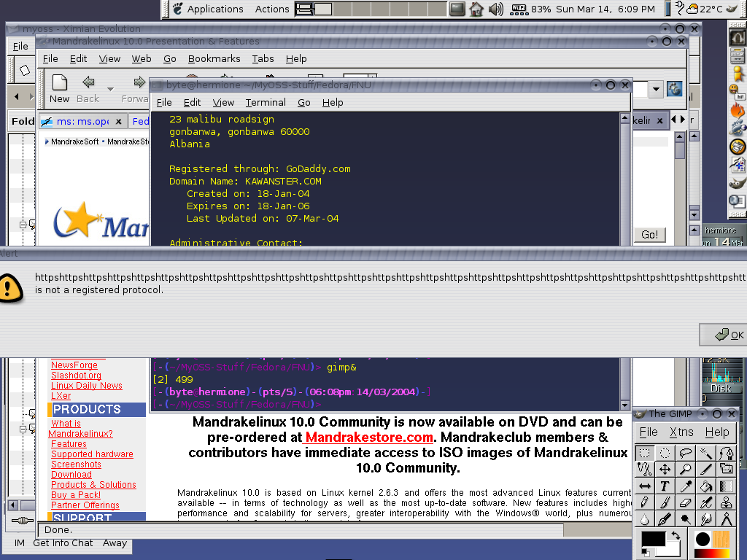Select GIMP Clone stamp tool
747x560 pixels.
click(727, 502)
